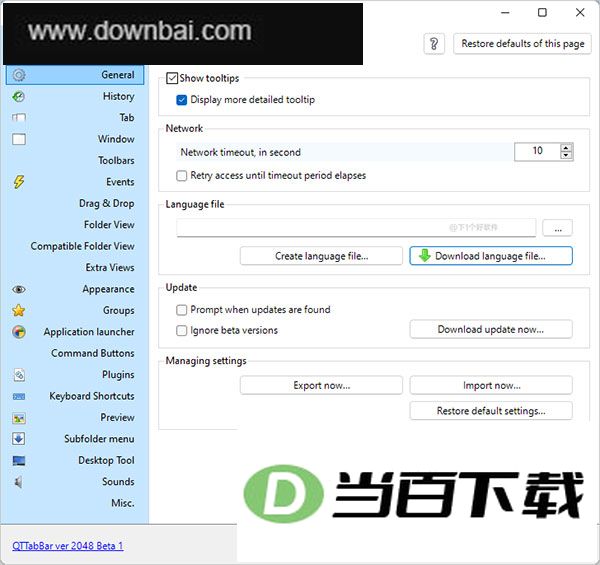Screen dimensions: 600x565
Task: Open the Desktop Tool page
Action: pyautogui.click(x=75, y=461)
